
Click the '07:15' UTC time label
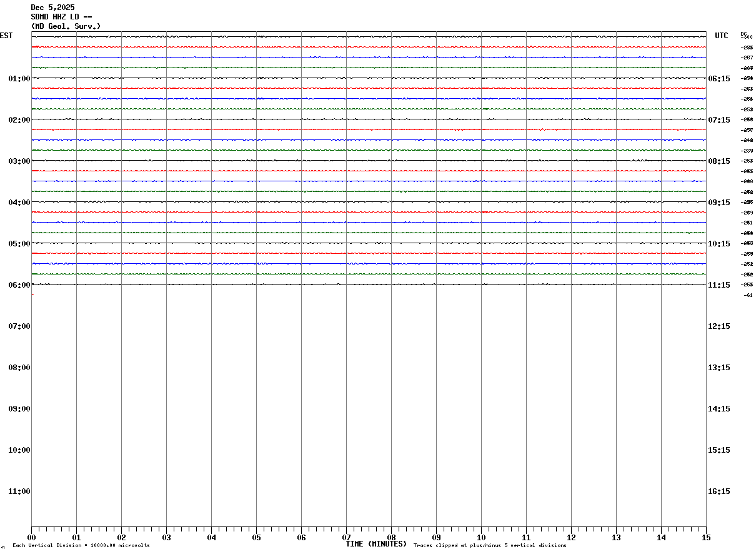[x=719, y=119]
